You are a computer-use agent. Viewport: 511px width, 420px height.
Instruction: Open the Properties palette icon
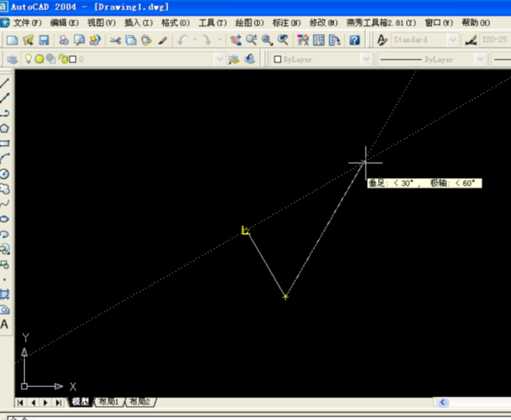click(x=302, y=40)
